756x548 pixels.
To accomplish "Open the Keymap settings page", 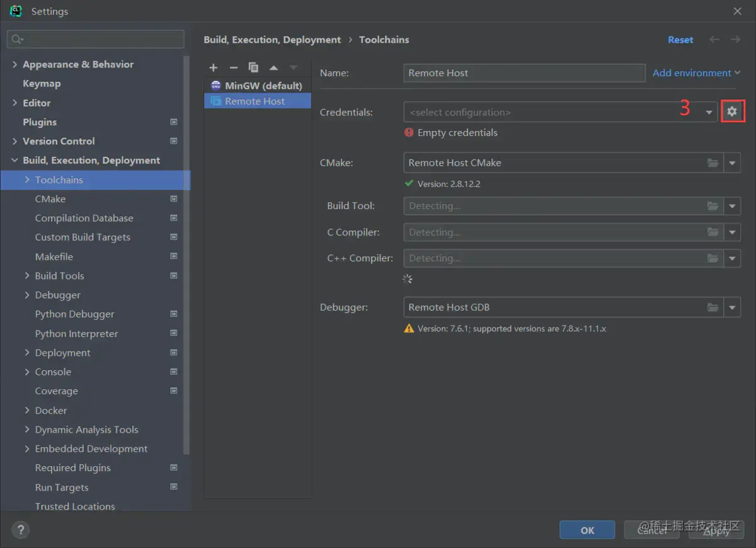I will coord(42,84).
